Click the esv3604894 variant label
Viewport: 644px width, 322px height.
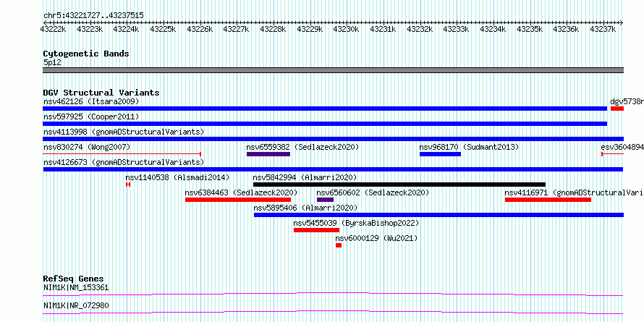[622, 147]
